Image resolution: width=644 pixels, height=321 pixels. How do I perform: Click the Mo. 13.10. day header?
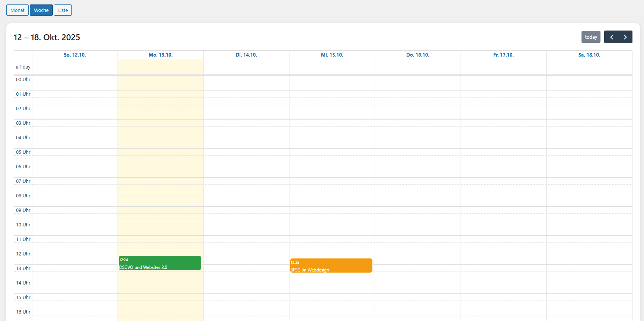tap(160, 55)
